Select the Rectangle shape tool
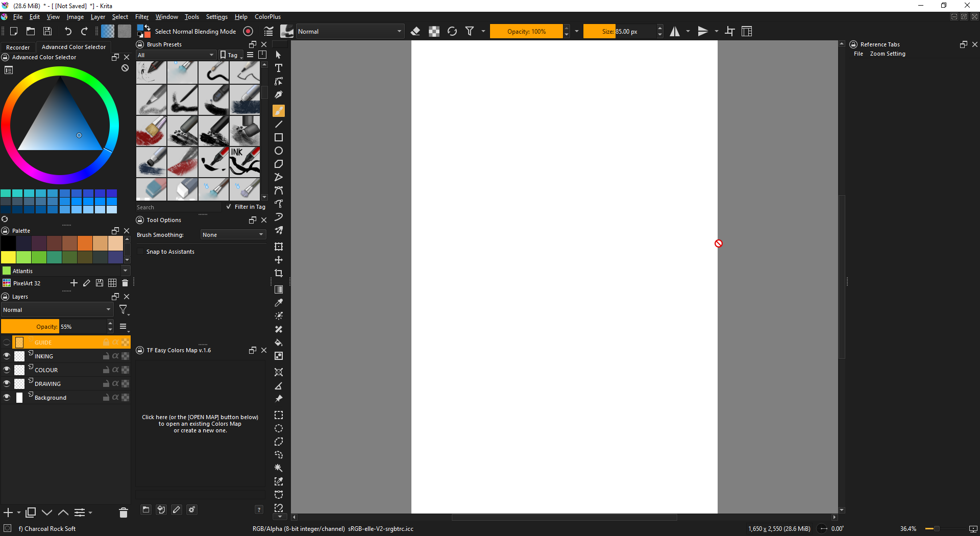This screenshot has height=536, width=980. pyautogui.click(x=279, y=137)
